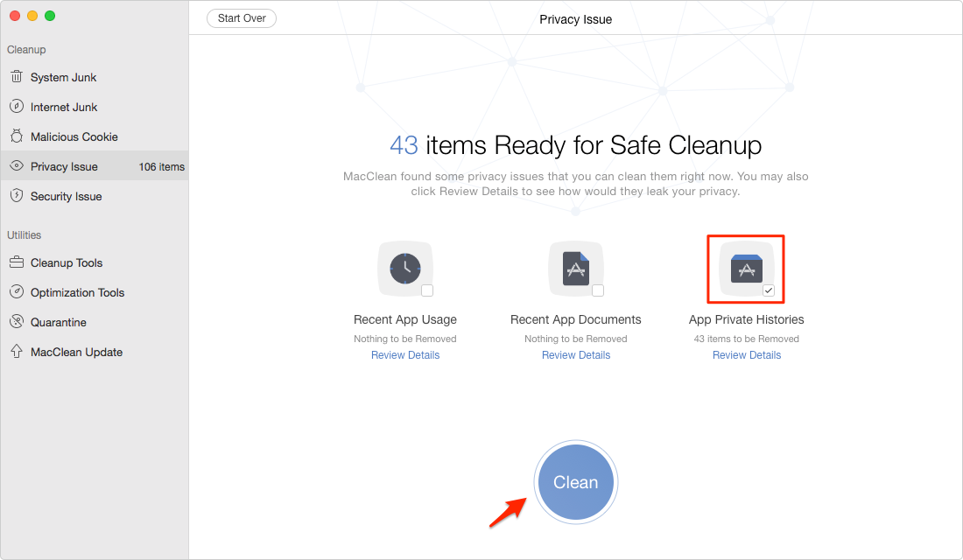Uncheck the App Private Histories checkbox
The width and height of the screenshot is (963, 560).
[769, 290]
